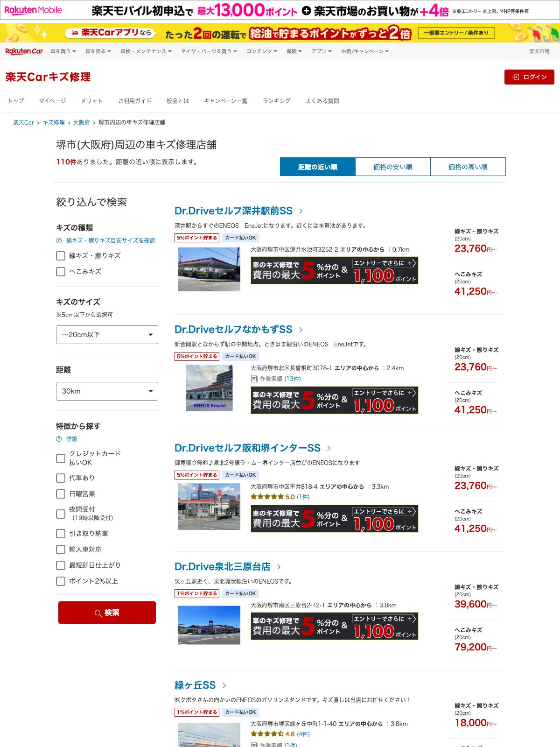The height and width of the screenshot is (747, 560).
Task: Check 線キズ・擦りキズ checkbox
Action: [x=61, y=256]
